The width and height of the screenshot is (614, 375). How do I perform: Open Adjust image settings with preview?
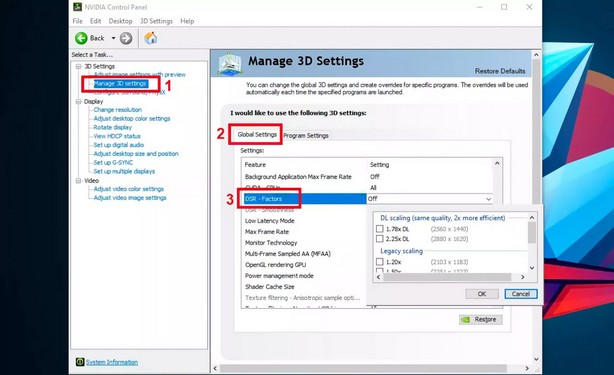coord(139,74)
